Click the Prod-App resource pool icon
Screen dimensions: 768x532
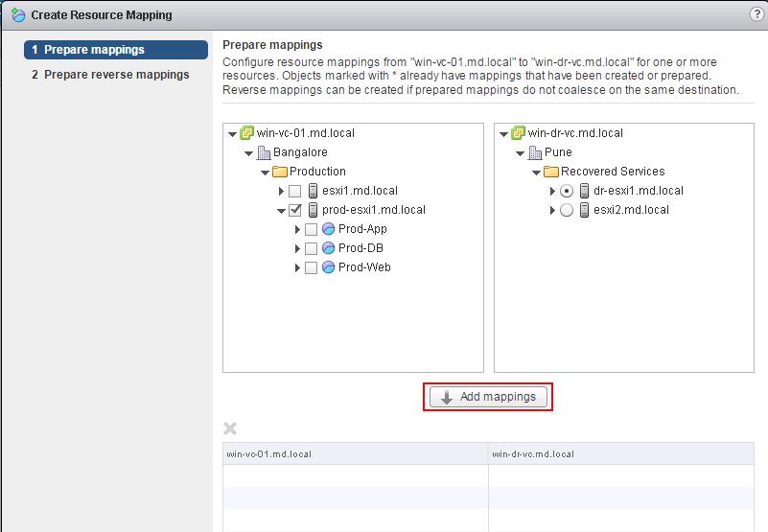[329, 229]
